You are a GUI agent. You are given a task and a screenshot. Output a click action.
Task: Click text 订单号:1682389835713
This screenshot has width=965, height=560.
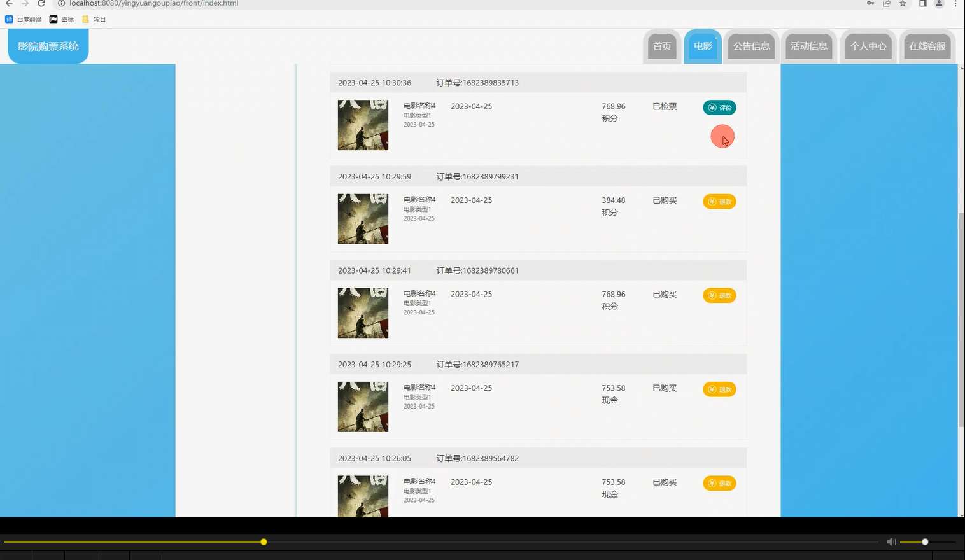[477, 83]
